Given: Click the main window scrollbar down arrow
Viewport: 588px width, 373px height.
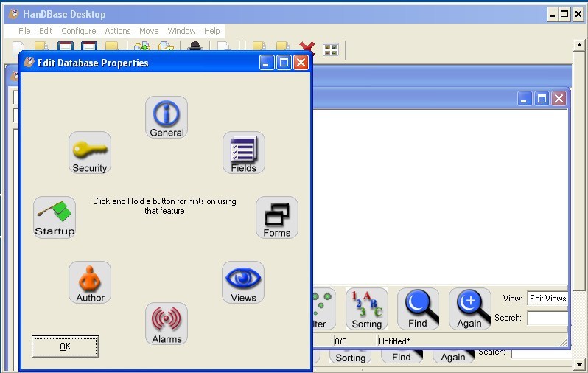Looking at the screenshot, I should click(x=579, y=364).
